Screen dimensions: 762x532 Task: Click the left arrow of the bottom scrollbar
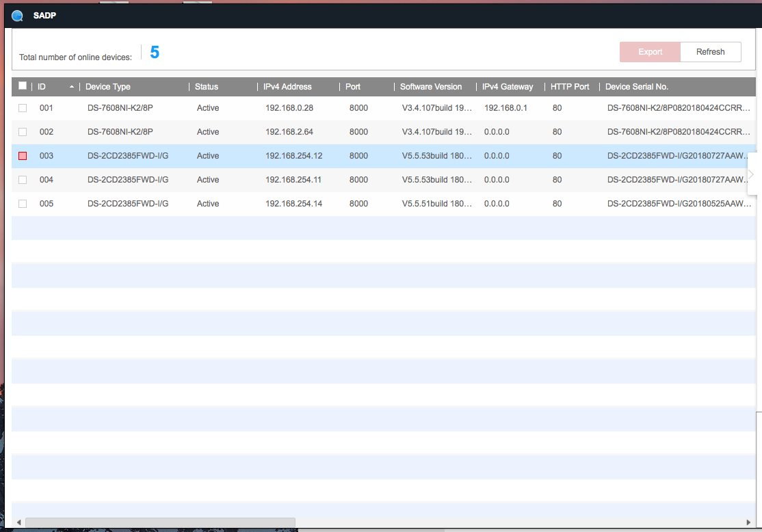[x=18, y=522]
